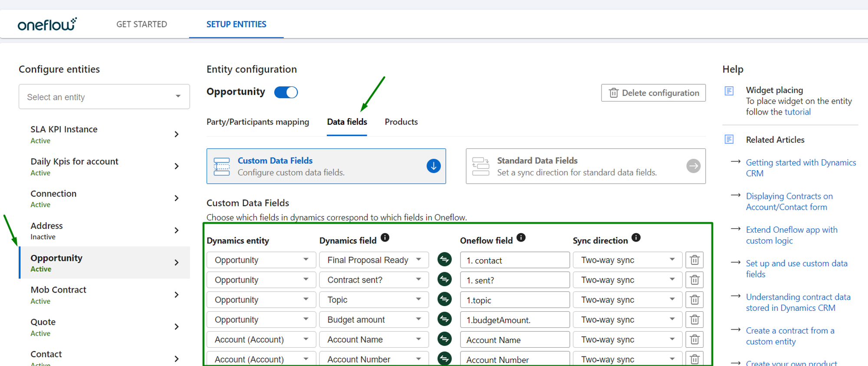Image resolution: width=868 pixels, height=366 pixels.
Task: Click the Standard Data Fields arrow icon
Action: pos(694,166)
